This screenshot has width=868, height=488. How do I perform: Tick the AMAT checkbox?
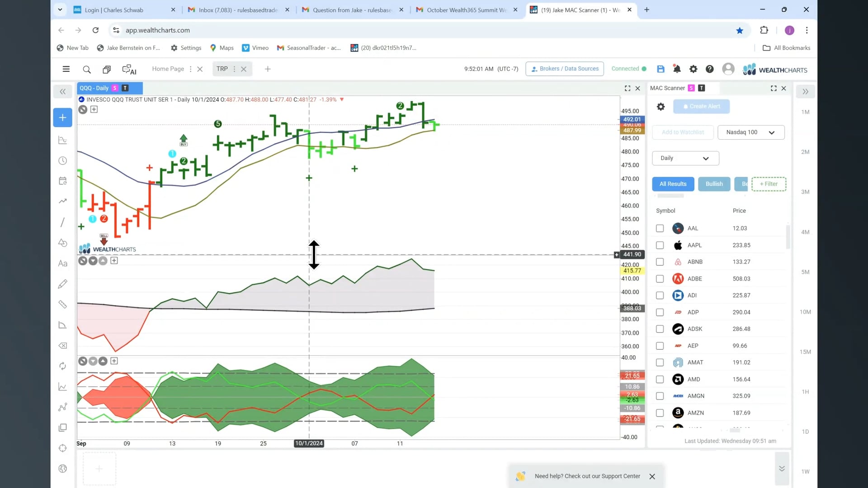660,362
